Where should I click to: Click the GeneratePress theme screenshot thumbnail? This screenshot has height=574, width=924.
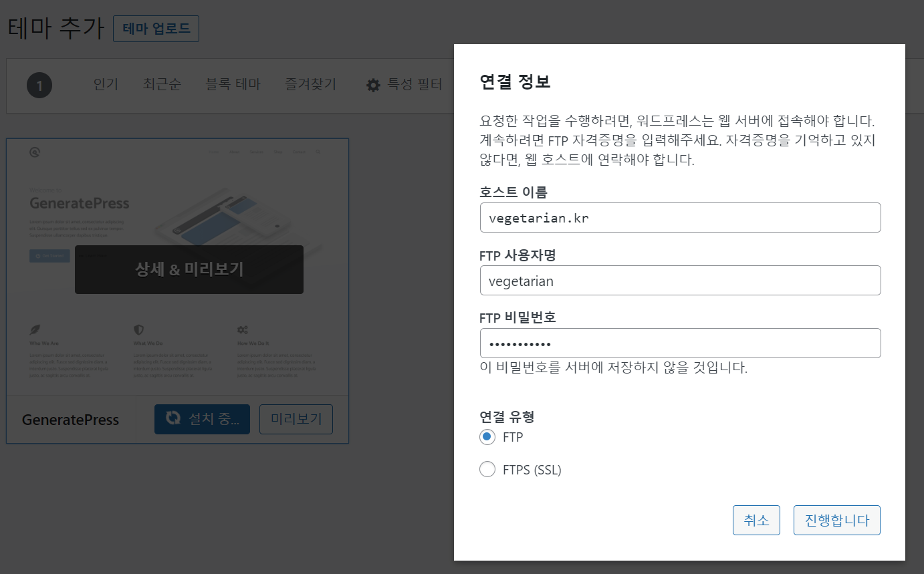(178, 267)
